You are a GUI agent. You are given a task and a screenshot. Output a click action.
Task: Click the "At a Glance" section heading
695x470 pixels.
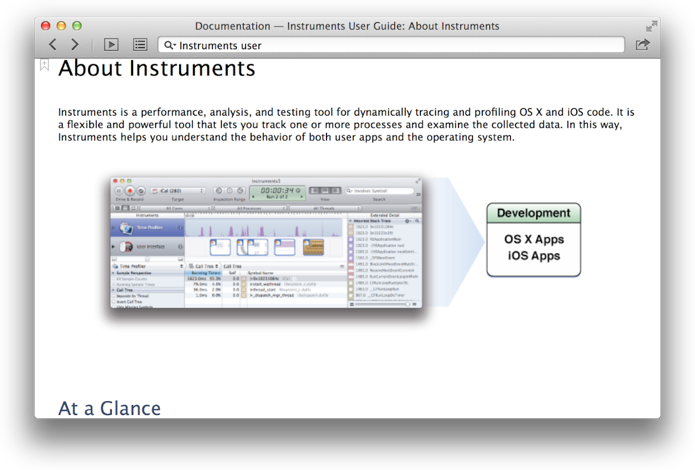tap(109, 408)
